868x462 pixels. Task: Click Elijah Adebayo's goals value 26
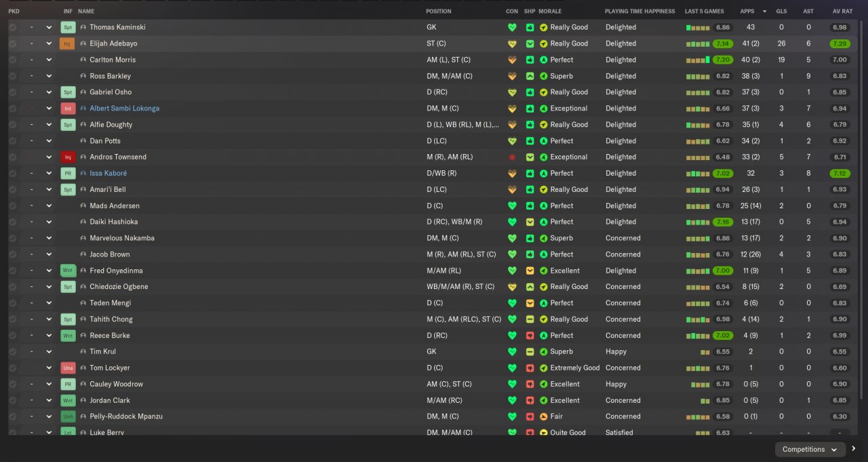click(781, 43)
